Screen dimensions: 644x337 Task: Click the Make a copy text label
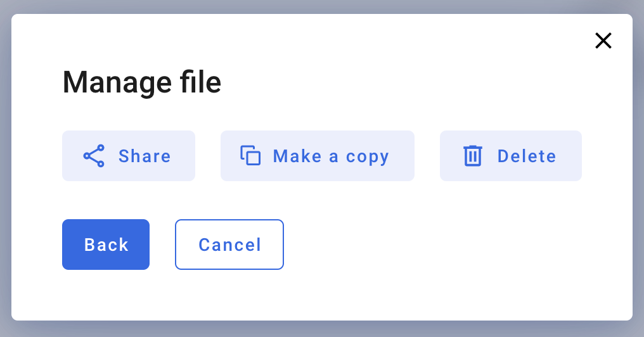click(x=331, y=157)
